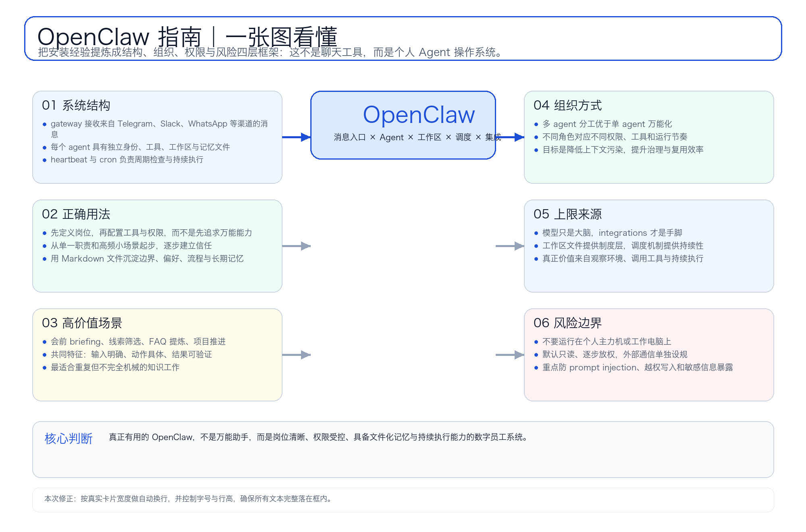Click the "02 正确用法" heading
The width and height of the screenshot is (806, 532).
coord(76,214)
